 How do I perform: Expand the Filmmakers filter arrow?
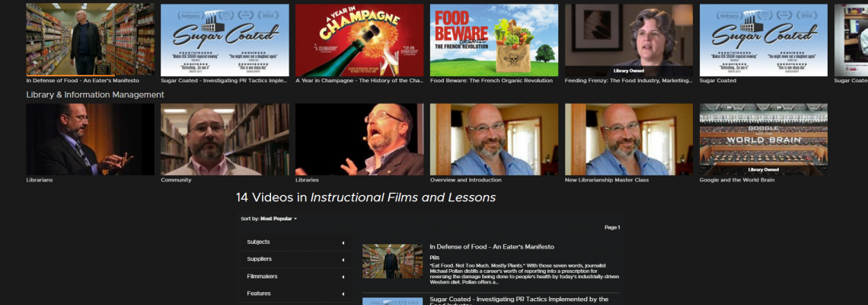click(343, 276)
